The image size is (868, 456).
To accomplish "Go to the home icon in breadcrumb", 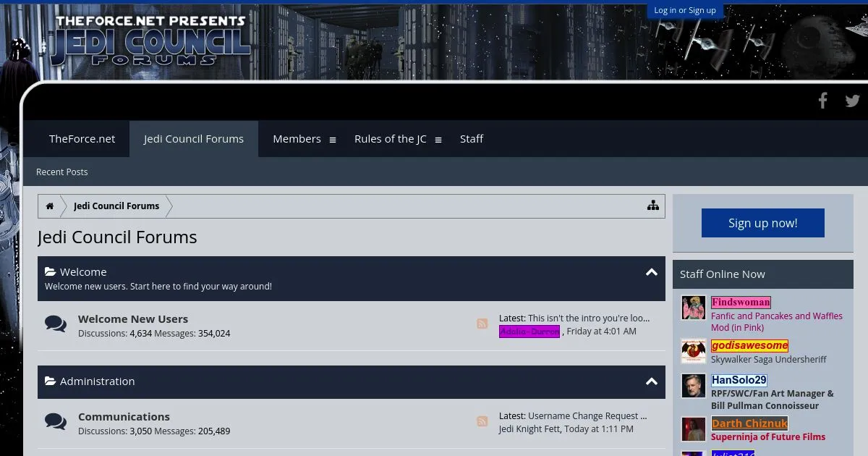I will click(x=50, y=206).
